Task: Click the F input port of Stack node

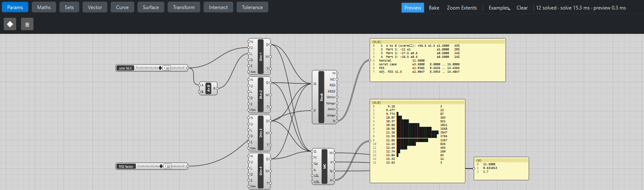Action: tap(312, 110)
